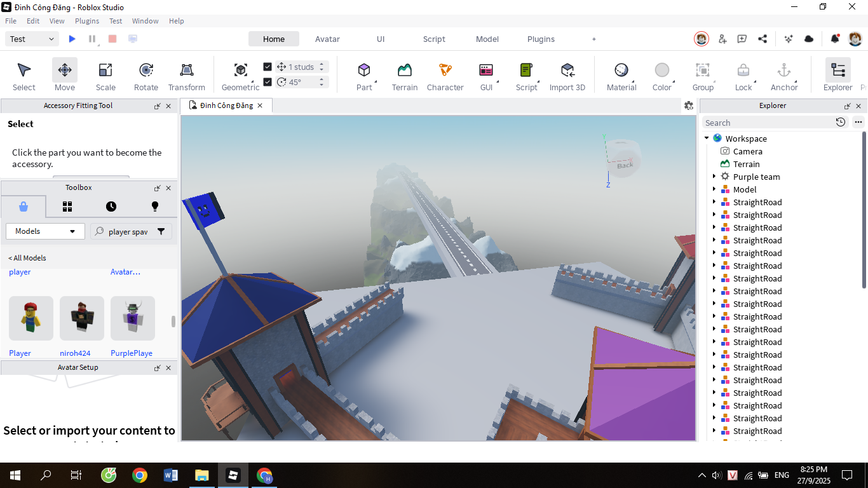Image resolution: width=868 pixels, height=488 pixels.
Task: Open the Models category dropdown in Toolbox
Action: 45,231
